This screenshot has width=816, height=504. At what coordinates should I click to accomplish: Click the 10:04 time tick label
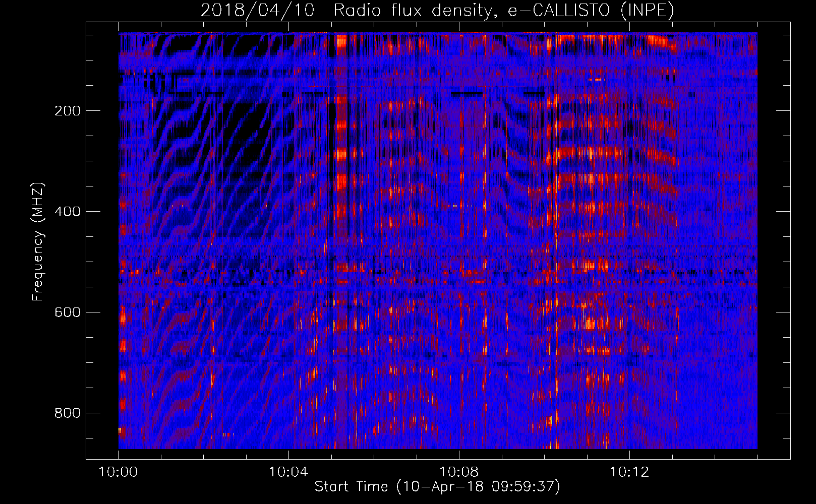tap(288, 472)
